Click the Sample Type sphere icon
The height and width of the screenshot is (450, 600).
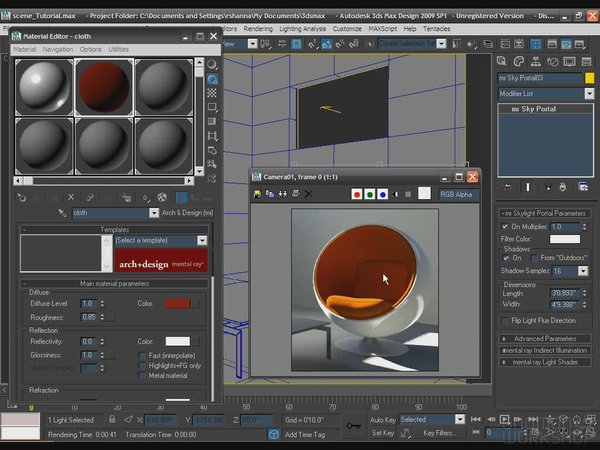212,65
